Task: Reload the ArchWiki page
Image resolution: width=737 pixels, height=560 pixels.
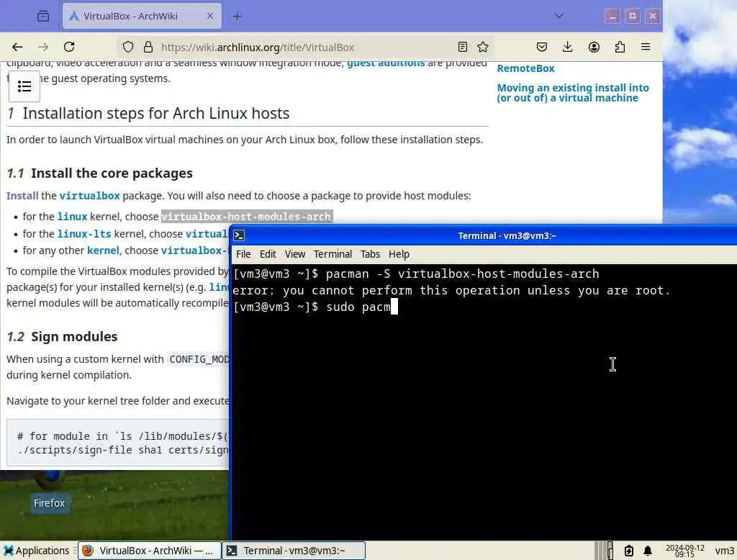Action: [69, 47]
